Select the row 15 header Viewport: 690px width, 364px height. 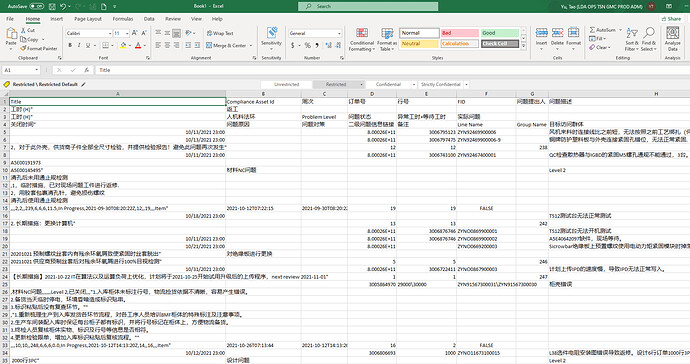(x=5, y=208)
